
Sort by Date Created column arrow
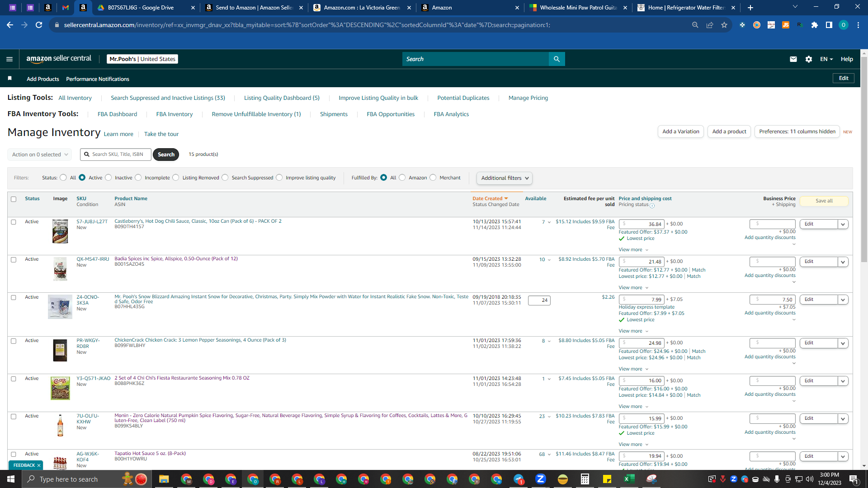coord(506,199)
